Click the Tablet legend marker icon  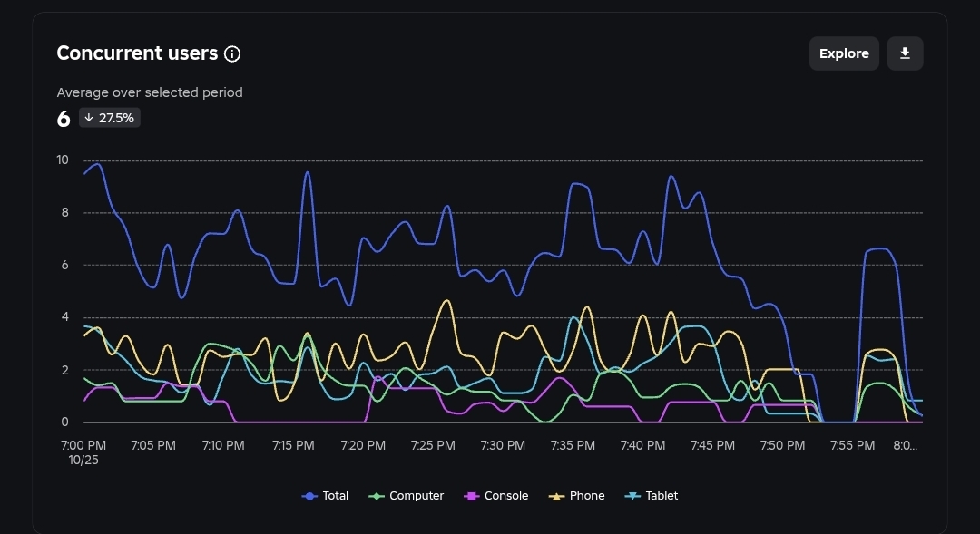coord(632,496)
